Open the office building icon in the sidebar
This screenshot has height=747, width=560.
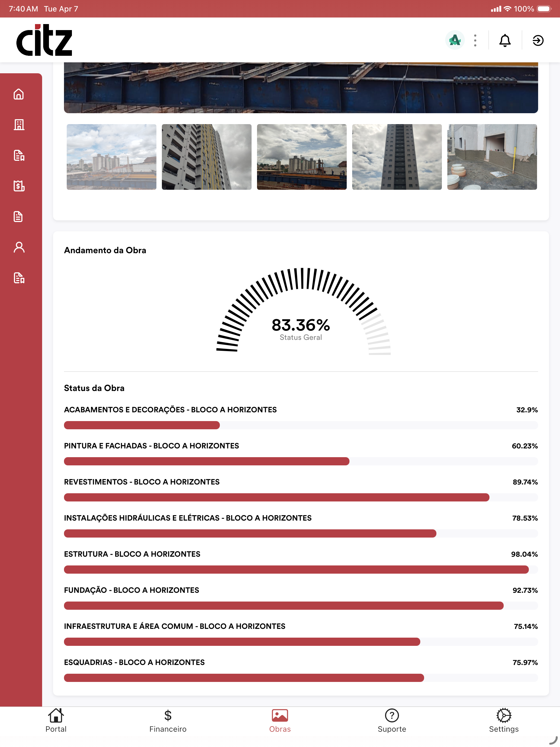coord(19,125)
